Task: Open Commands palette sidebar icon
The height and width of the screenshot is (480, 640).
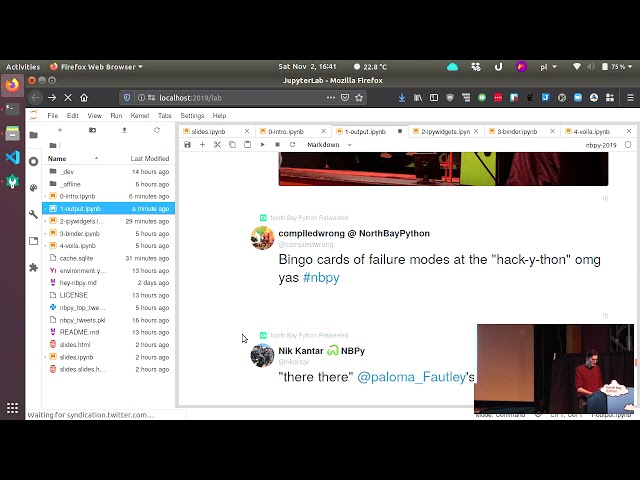Action: (x=33, y=188)
